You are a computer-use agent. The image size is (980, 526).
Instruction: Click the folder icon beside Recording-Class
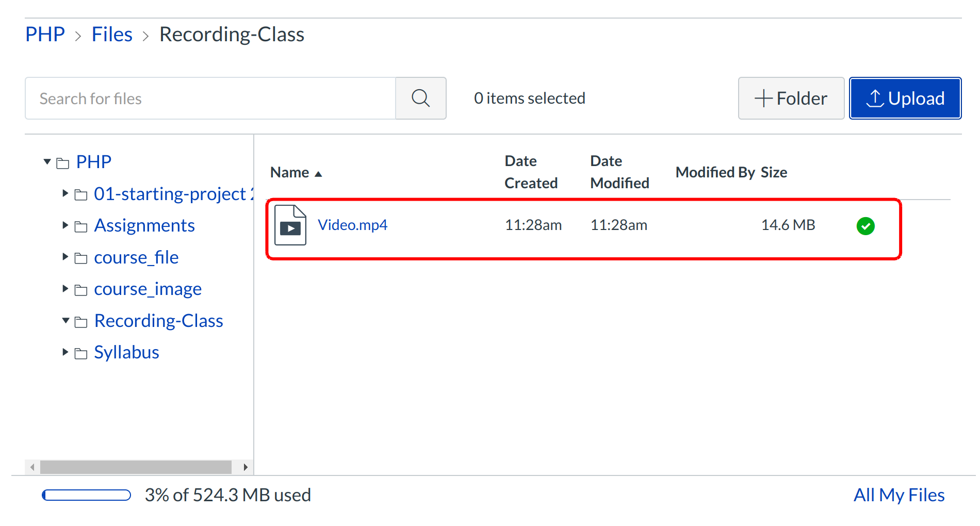[80, 321]
